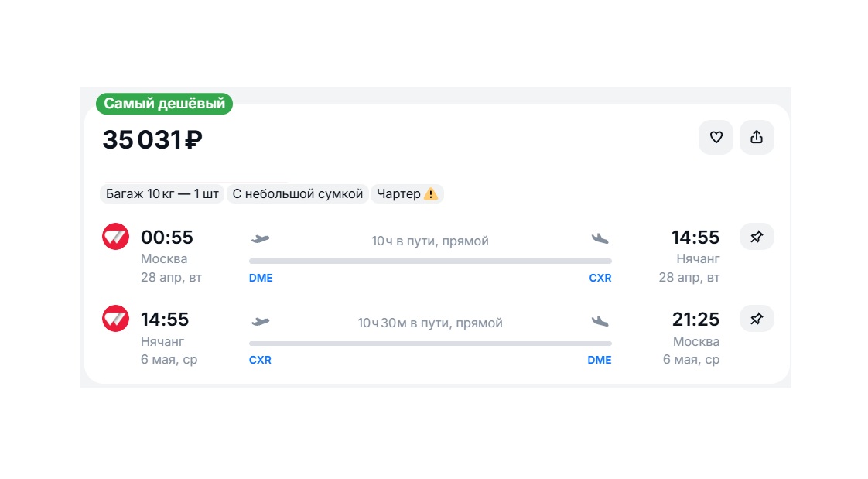Click the 35 031₽ ticket price
The width and height of the screenshot is (868, 479).
(x=152, y=140)
